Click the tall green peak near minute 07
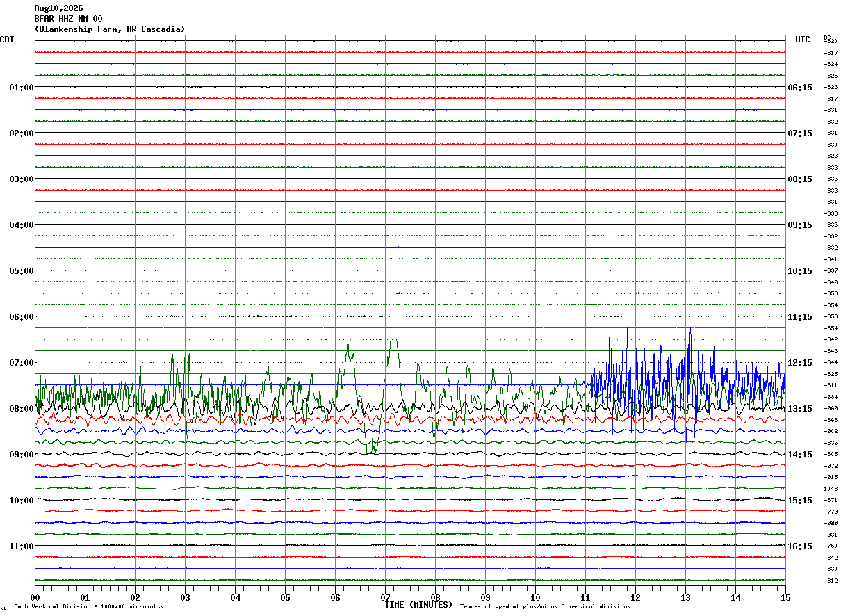 (x=393, y=348)
